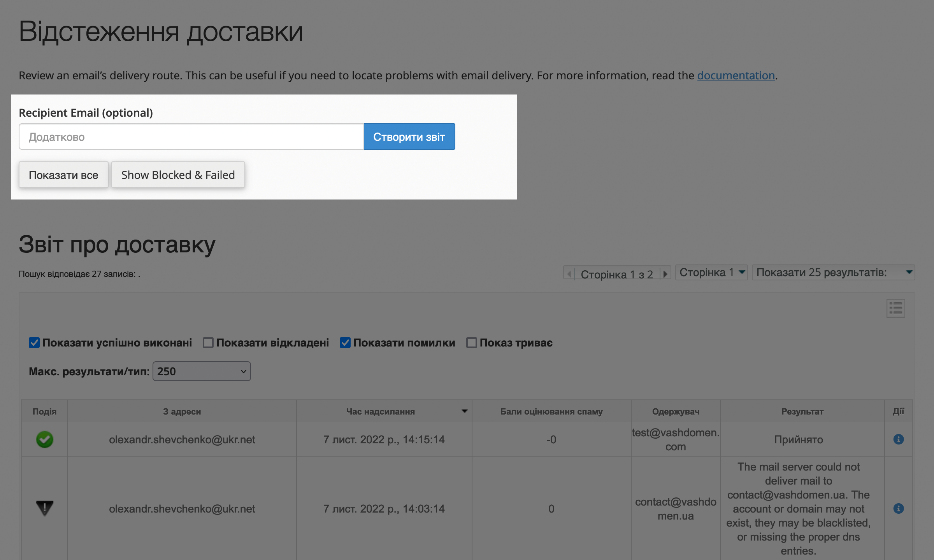Screen dimensions: 934x560
Task: Focus the Recipient Email input field
Action: pyautogui.click(x=191, y=136)
